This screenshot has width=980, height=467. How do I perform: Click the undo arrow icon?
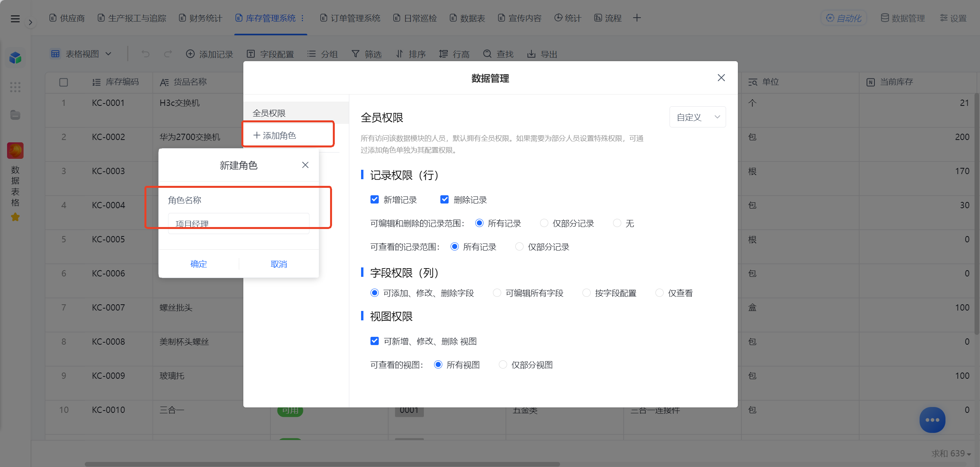(146, 54)
